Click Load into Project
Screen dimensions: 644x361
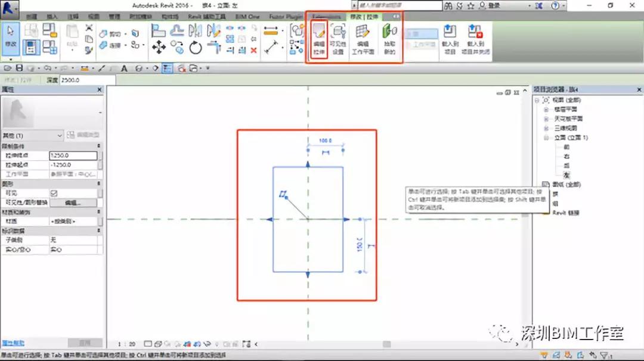click(x=450, y=39)
